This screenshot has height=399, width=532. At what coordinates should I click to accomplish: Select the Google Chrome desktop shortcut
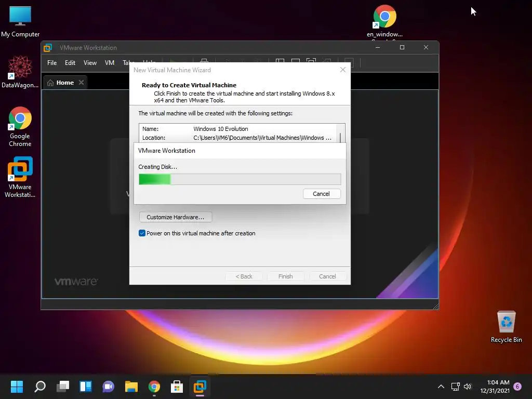pyautogui.click(x=20, y=127)
